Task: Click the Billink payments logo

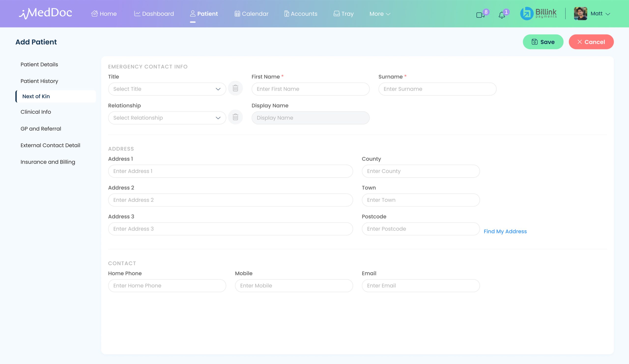Action: [x=538, y=13]
